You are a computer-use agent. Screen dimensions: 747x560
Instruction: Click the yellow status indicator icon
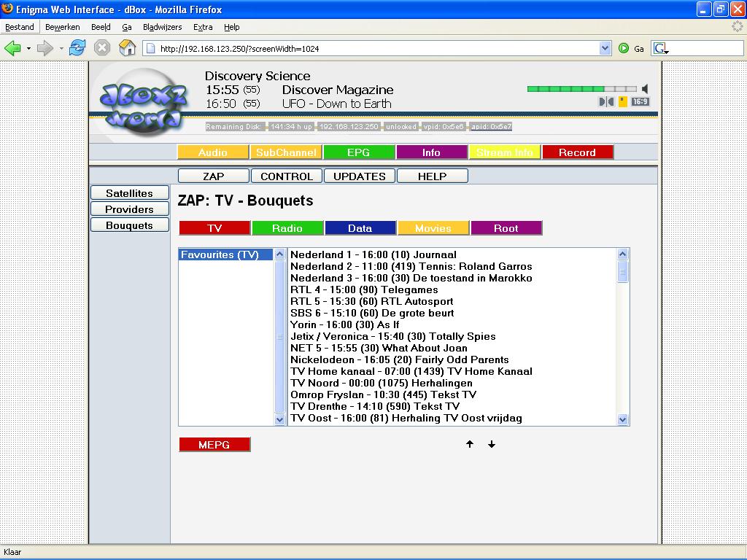coord(623,102)
